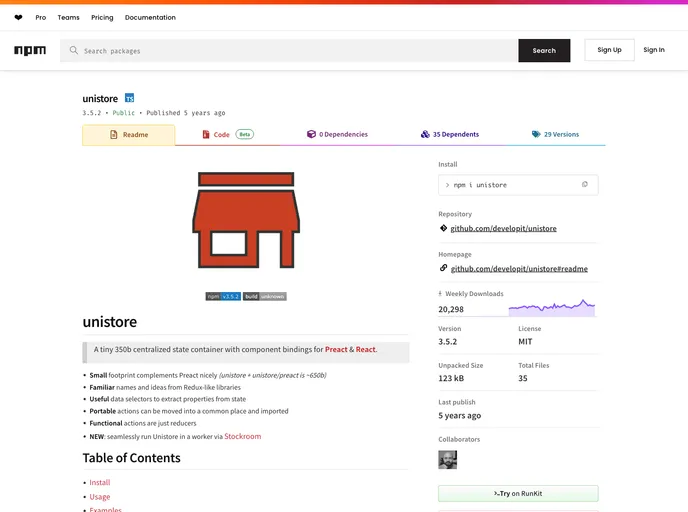Click the Published 5 years ago text

[x=186, y=113]
